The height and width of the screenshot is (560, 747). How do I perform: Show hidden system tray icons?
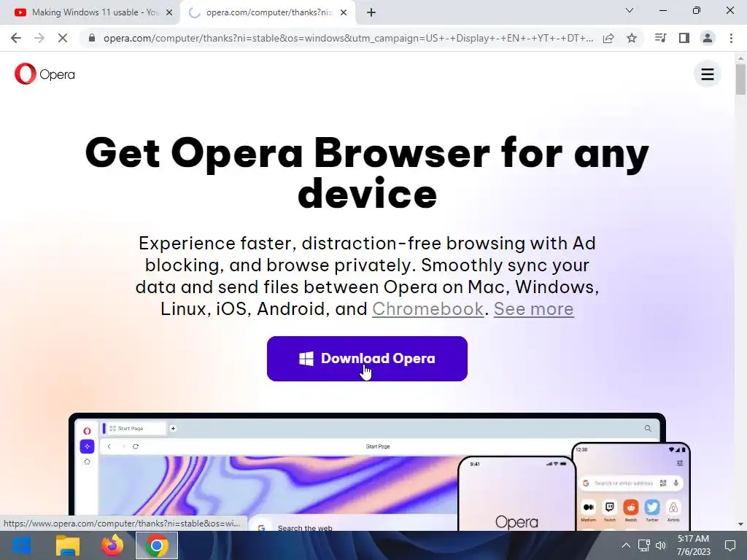[626, 545]
